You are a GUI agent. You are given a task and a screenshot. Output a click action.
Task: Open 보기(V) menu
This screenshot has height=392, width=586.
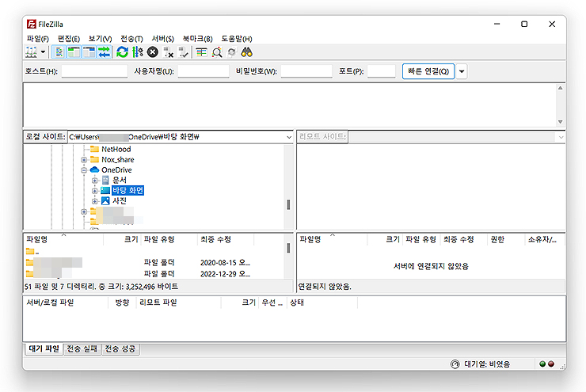coord(100,39)
